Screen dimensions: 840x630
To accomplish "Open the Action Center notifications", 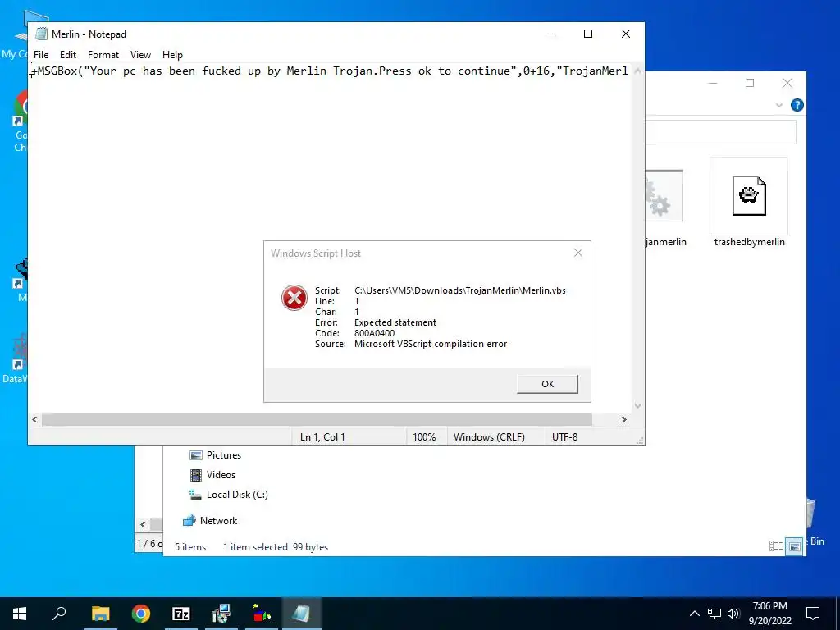I will tap(813, 614).
